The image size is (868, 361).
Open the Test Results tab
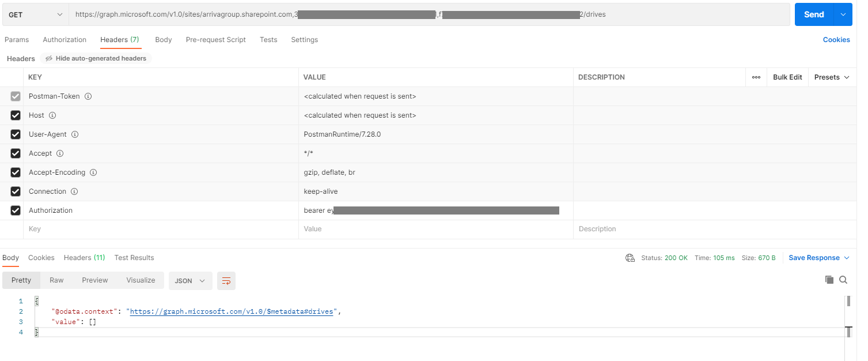[134, 258]
